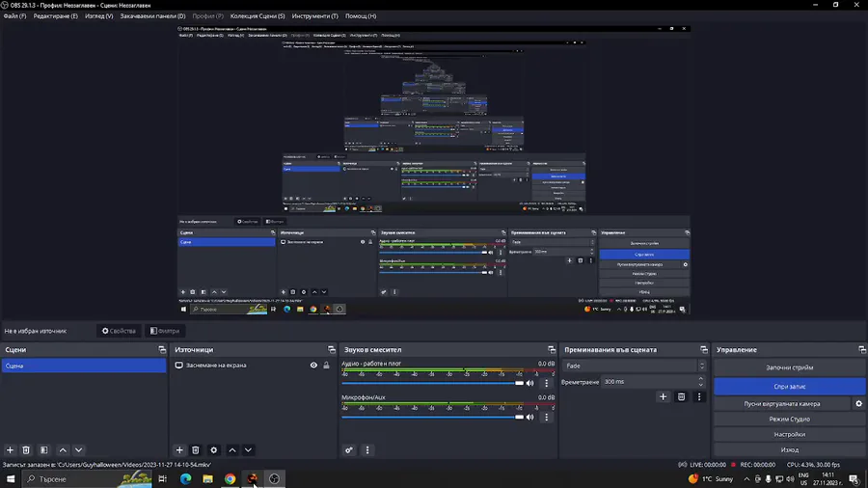Stop recording with Спри запис
Viewport: 868px width, 488px height.
pyautogui.click(x=789, y=386)
